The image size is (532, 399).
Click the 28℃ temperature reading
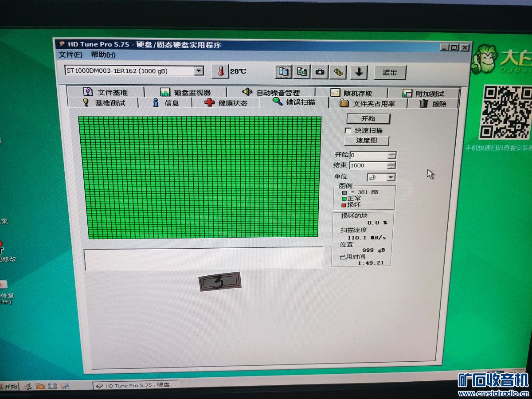click(x=238, y=71)
